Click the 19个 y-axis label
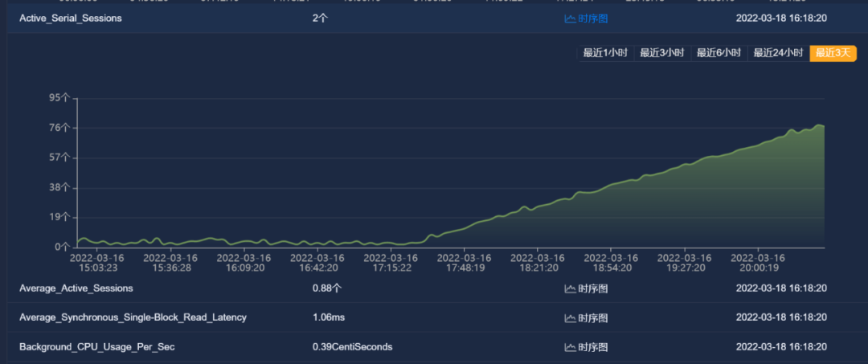 pyautogui.click(x=59, y=217)
